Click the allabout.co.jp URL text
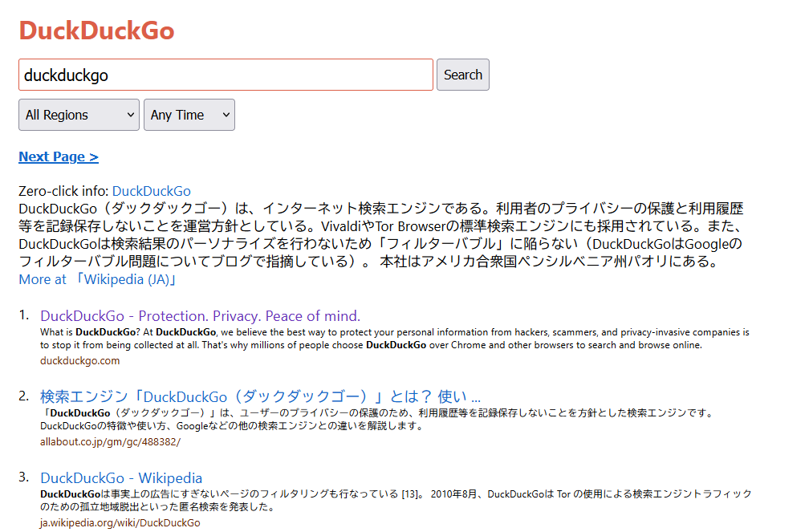This screenshot has width=809, height=532. 110,441
